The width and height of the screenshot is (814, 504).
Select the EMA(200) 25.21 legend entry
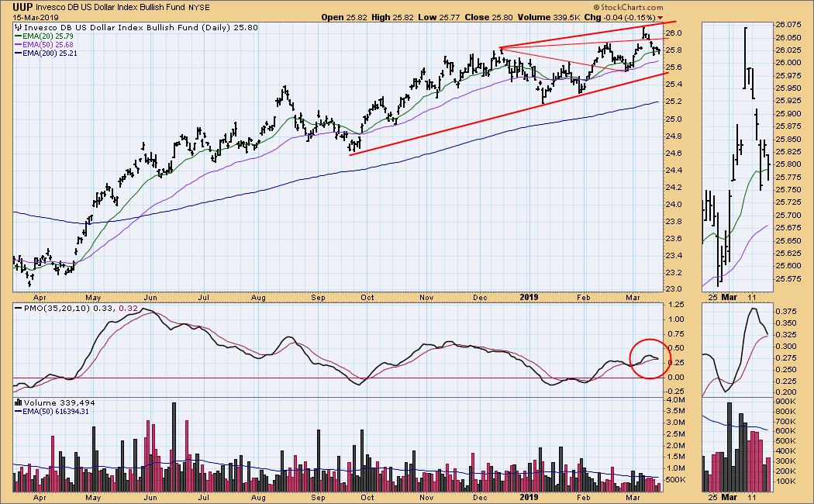[50, 54]
